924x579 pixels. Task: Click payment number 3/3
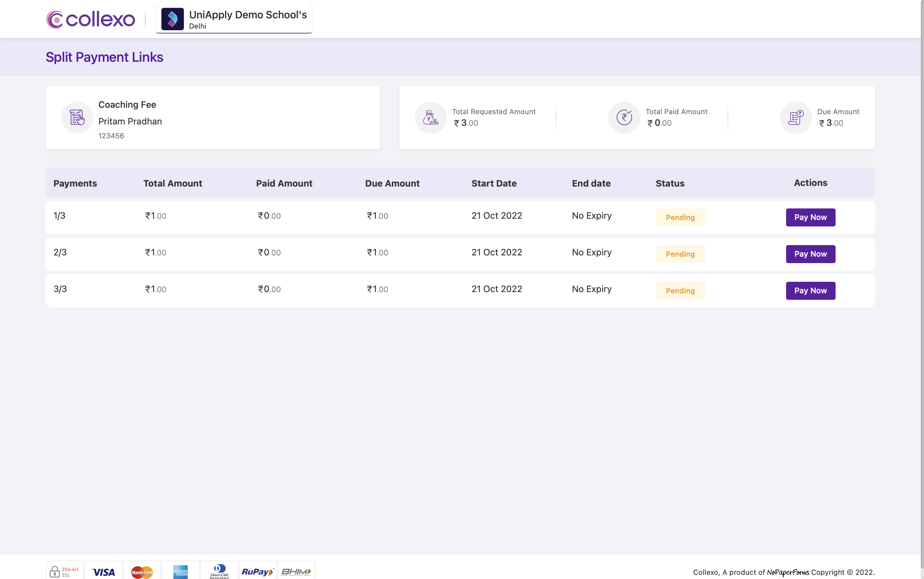click(x=60, y=289)
